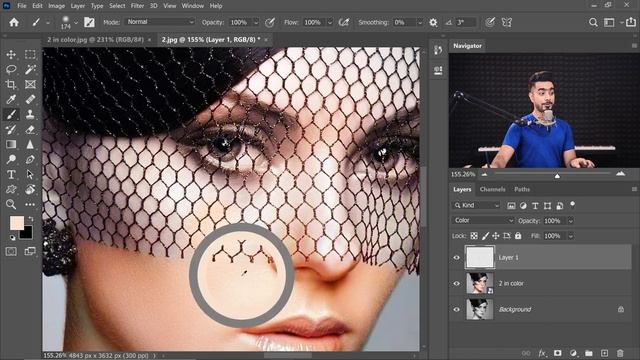Open the Image menu
The height and width of the screenshot is (360, 640).
point(56,6)
